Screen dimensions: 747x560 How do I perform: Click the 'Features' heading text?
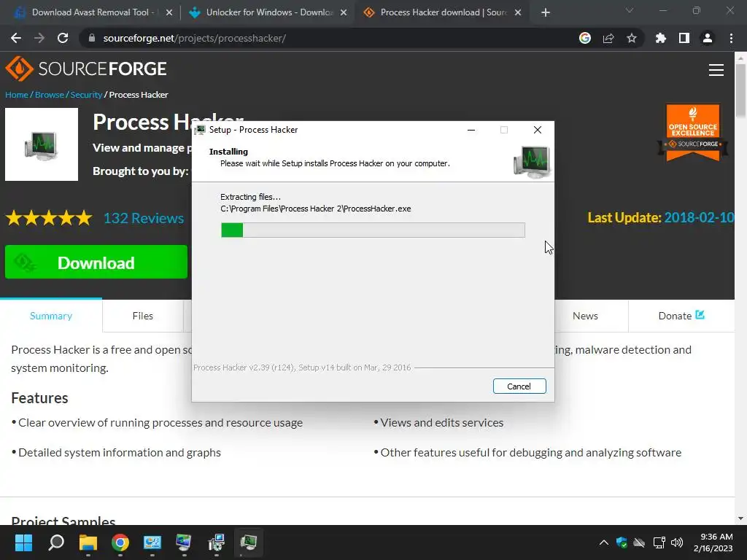coord(39,397)
